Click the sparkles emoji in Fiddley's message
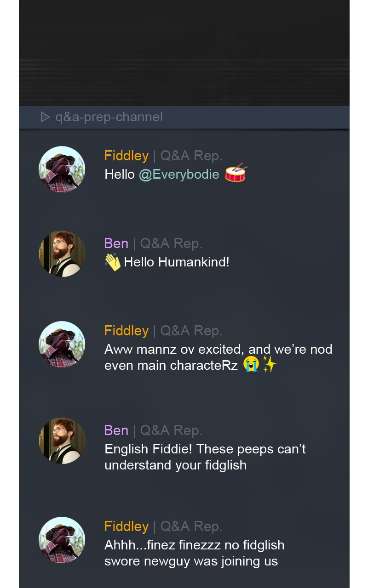368x588 pixels. (270, 365)
